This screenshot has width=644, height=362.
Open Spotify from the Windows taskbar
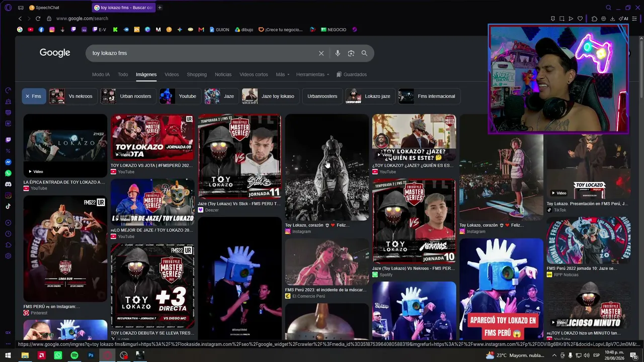click(x=74, y=355)
